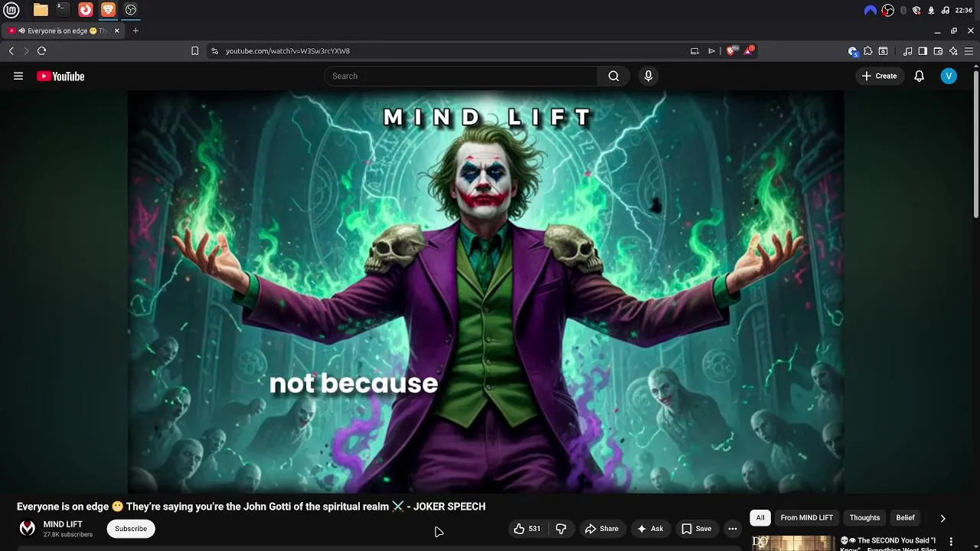Open the MIND LIFT channel avatar
Image resolution: width=980 pixels, height=551 pixels.
click(28, 529)
